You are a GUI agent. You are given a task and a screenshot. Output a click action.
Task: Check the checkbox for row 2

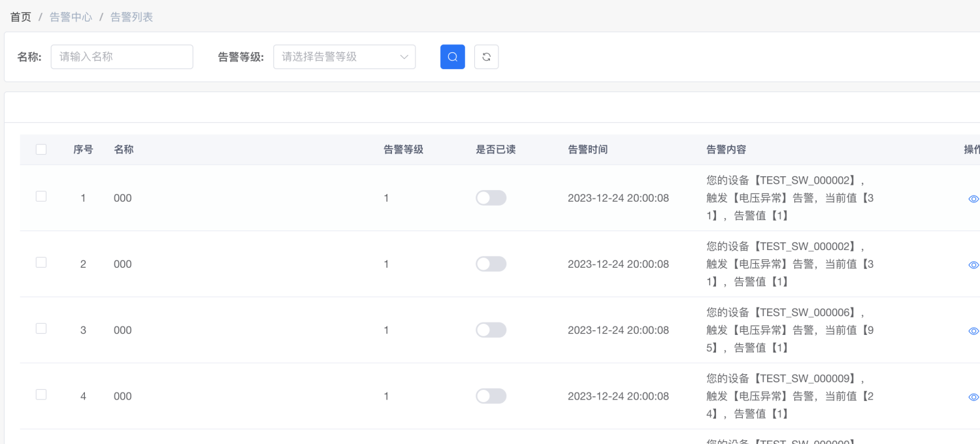41,262
